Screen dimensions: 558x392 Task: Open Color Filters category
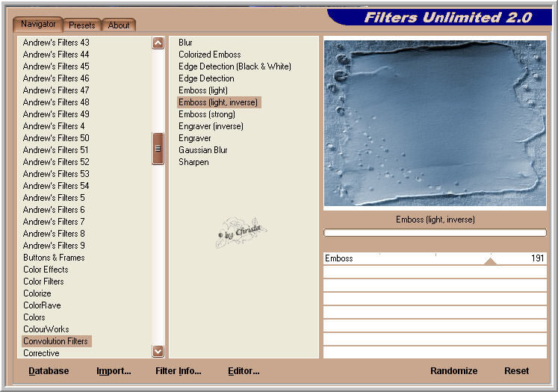tap(43, 281)
